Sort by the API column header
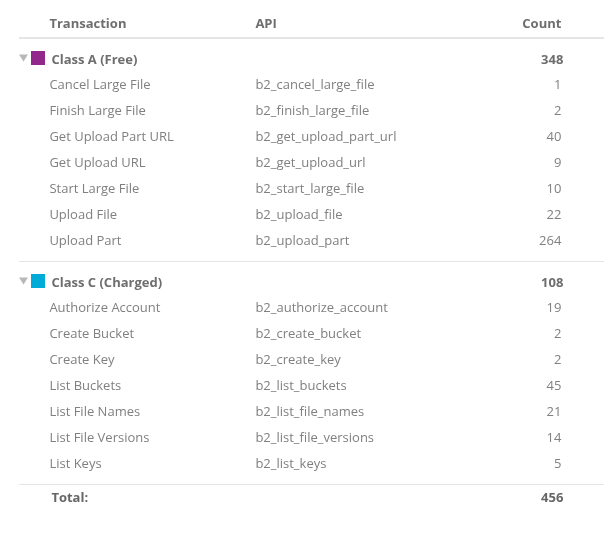This screenshot has width=604, height=540. pos(268,23)
